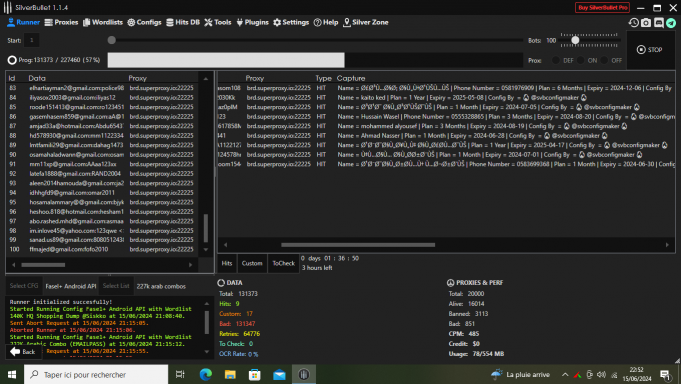Switch to the Custom tab
The image size is (681, 384).
(252, 263)
